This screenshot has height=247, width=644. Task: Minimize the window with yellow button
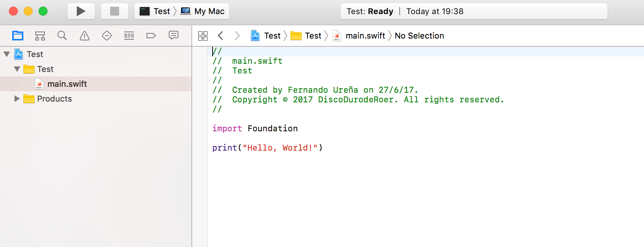point(28,11)
